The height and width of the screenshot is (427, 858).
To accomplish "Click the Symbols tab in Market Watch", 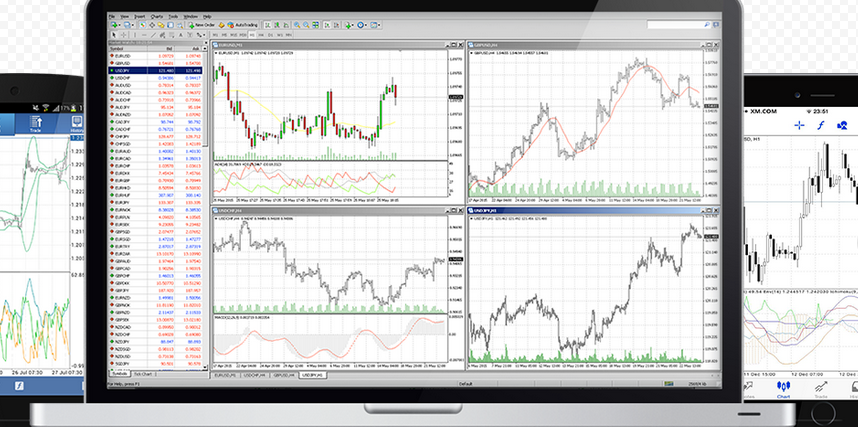I will coord(119,373).
